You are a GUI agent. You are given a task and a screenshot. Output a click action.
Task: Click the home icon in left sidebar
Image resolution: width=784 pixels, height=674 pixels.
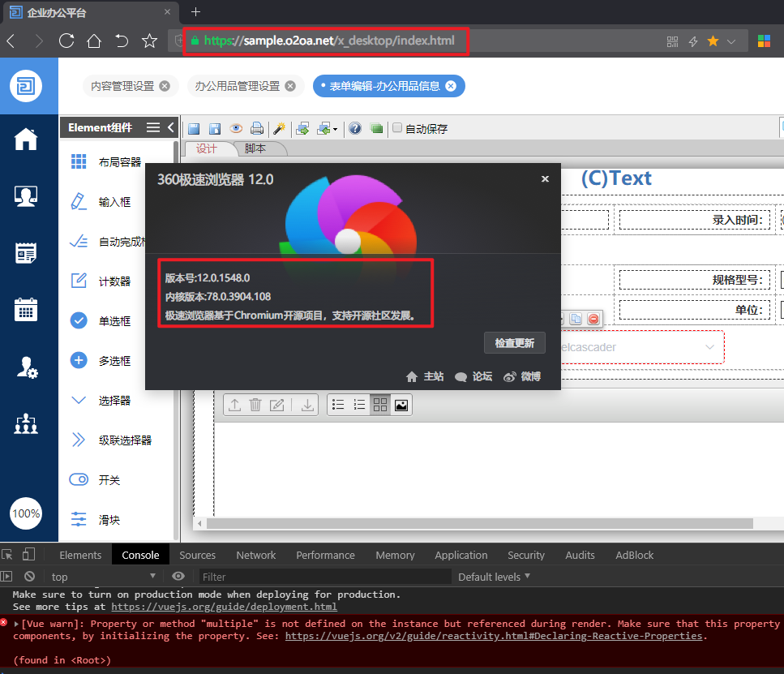pyautogui.click(x=26, y=140)
